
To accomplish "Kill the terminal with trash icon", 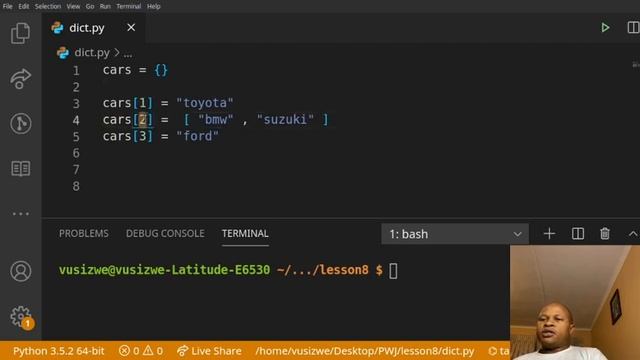I will click(x=605, y=234).
